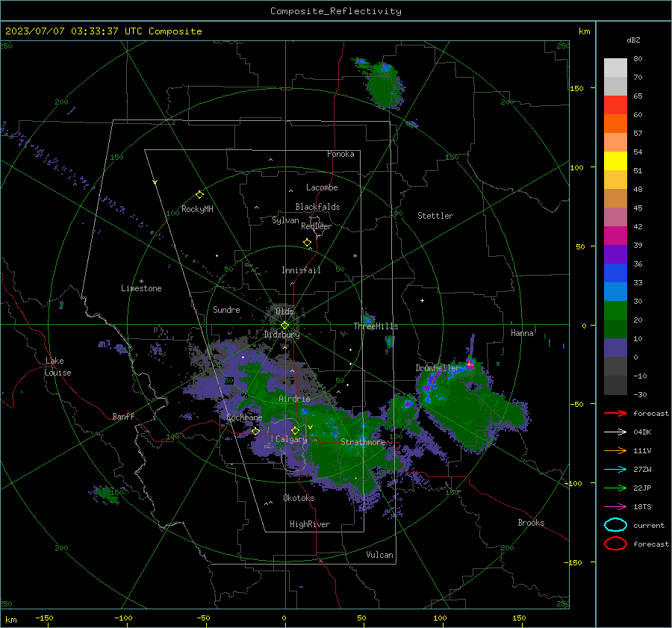Click the RockyMH label
This screenshot has height=628, width=672.
click(197, 209)
